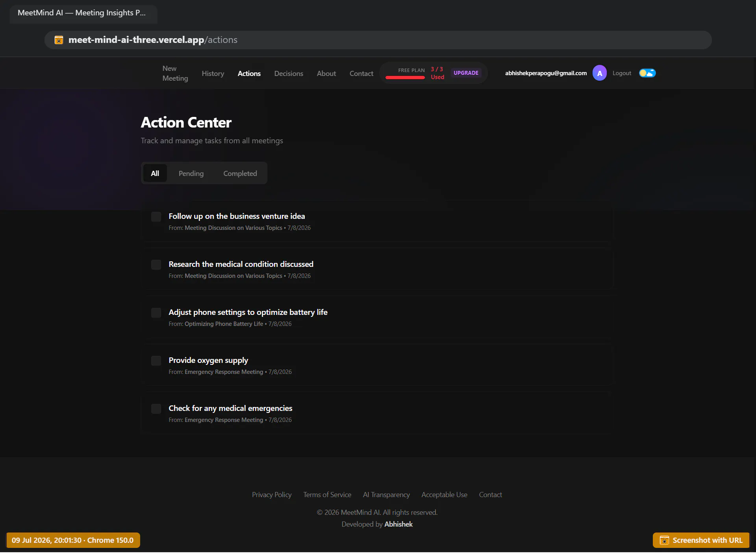Click the Action Center heading
The image size is (756, 553).
pyautogui.click(x=186, y=122)
